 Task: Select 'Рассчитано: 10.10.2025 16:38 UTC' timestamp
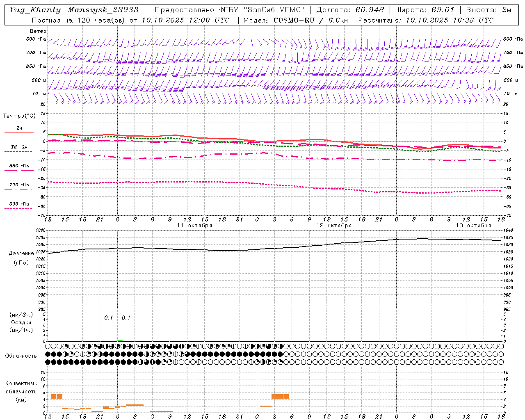pyautogui.click(x=426, y=20)
